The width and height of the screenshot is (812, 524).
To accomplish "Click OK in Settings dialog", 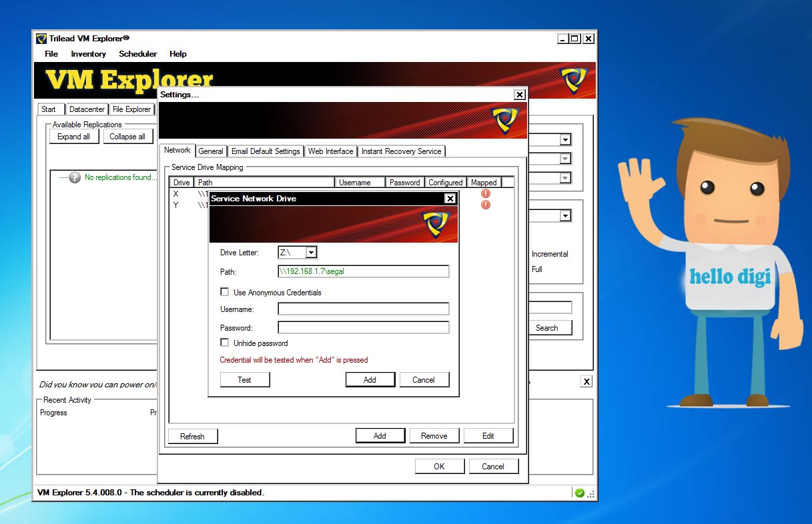I will tap(439, 466).
